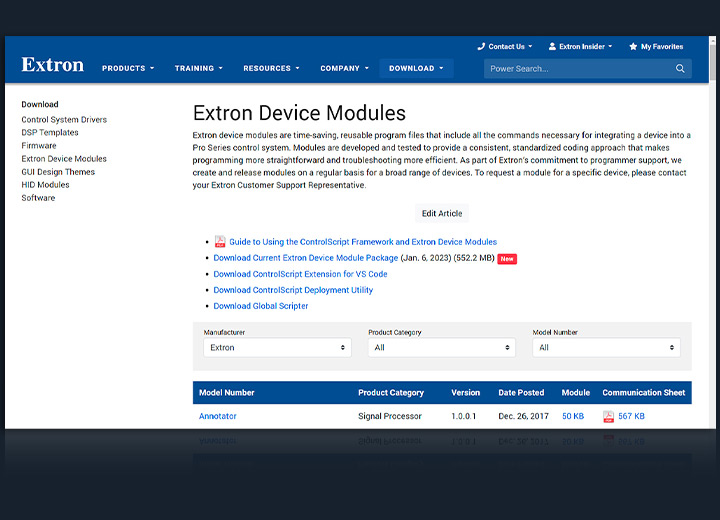Click the Signal Processor cell
The width and height of the screenshot is (720, 520).
389,416
